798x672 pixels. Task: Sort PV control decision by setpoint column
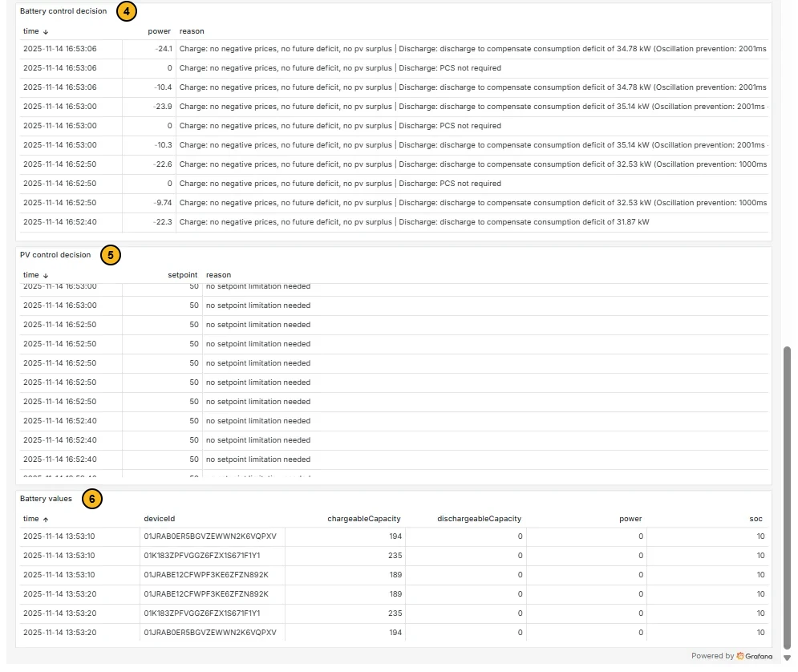183,275
